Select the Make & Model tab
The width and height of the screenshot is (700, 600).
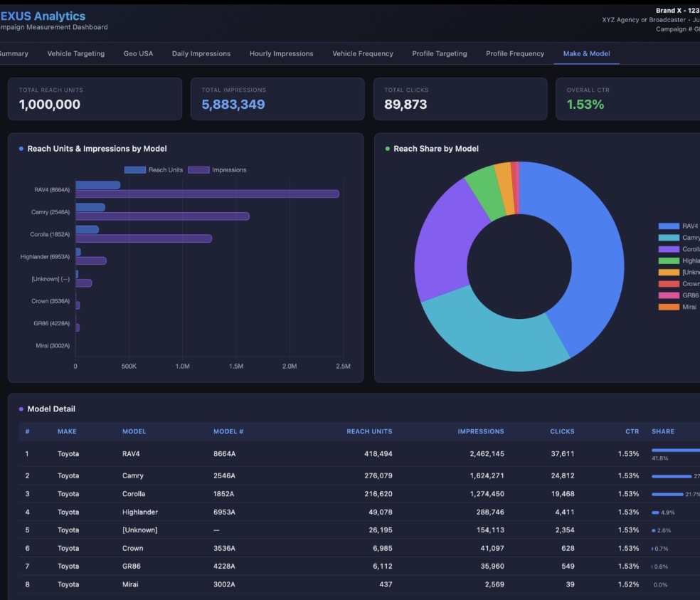(586, 53)
